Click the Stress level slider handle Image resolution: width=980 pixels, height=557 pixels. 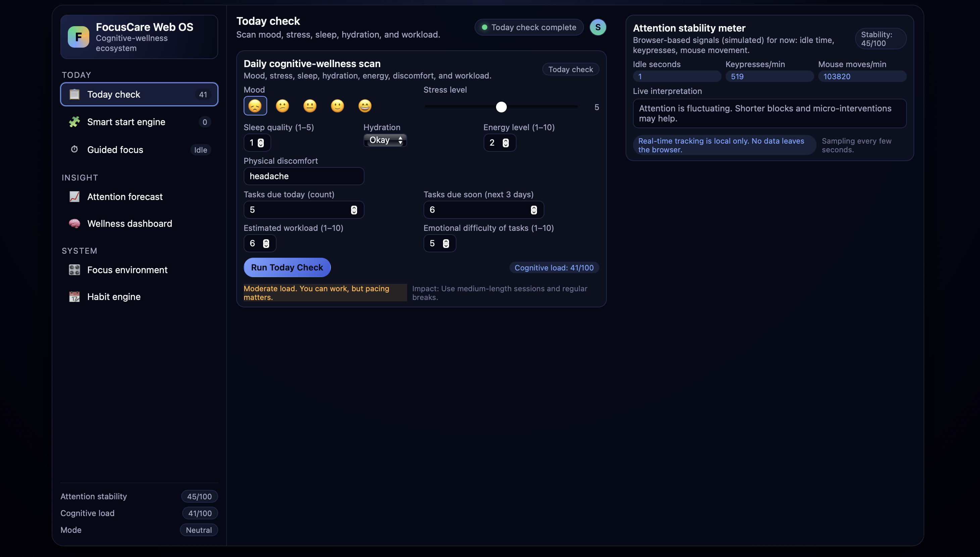pos(501,107)
